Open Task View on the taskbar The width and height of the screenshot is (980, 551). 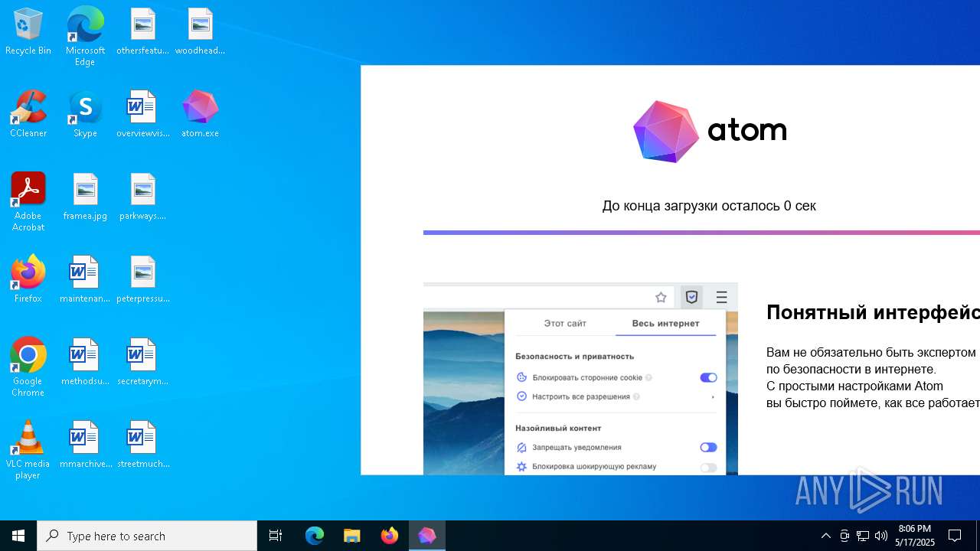point(276,536)
